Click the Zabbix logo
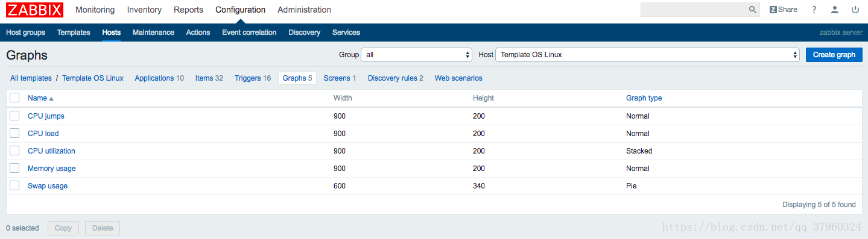This screenshot has height=239, width=868. (x=34, y=10)
